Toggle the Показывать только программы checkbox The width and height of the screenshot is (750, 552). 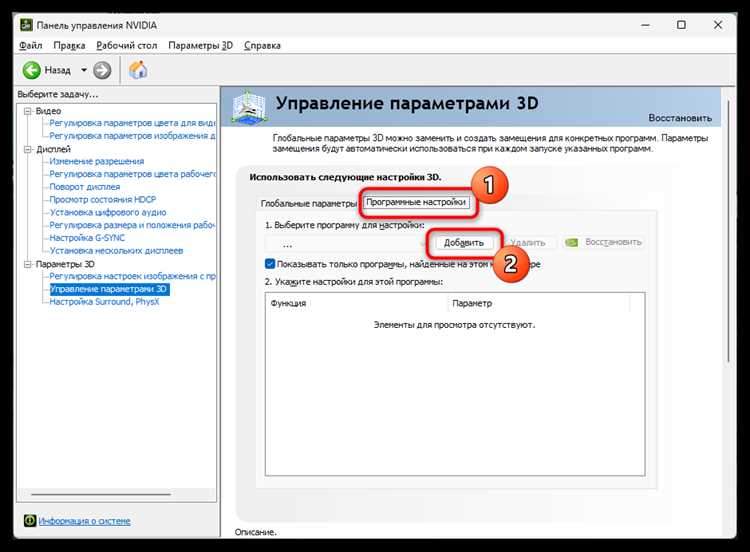point(270,264)
